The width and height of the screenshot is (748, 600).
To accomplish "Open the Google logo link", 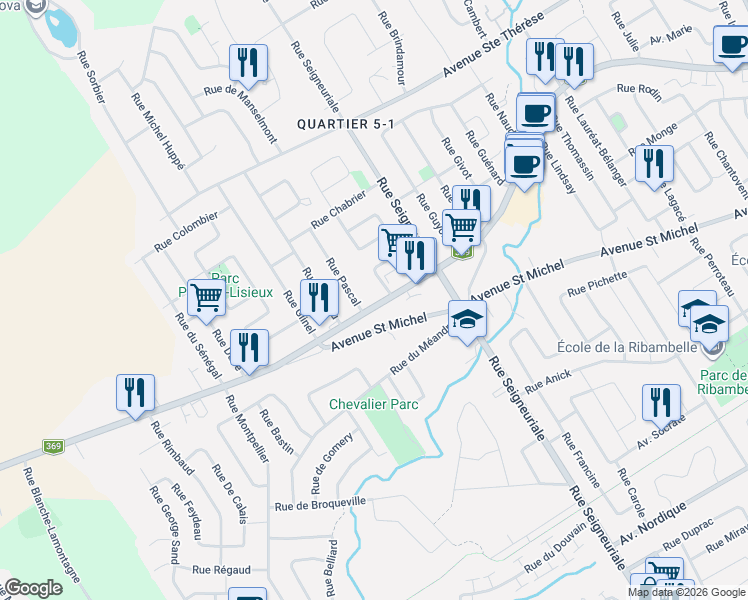I will click(x=33, y=588).
